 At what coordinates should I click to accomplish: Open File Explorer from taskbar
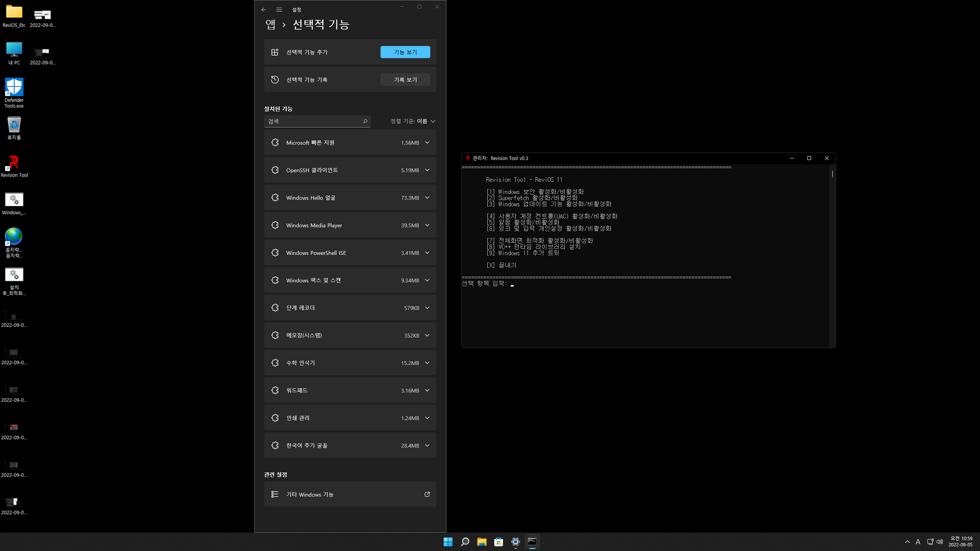pos(482,542)
